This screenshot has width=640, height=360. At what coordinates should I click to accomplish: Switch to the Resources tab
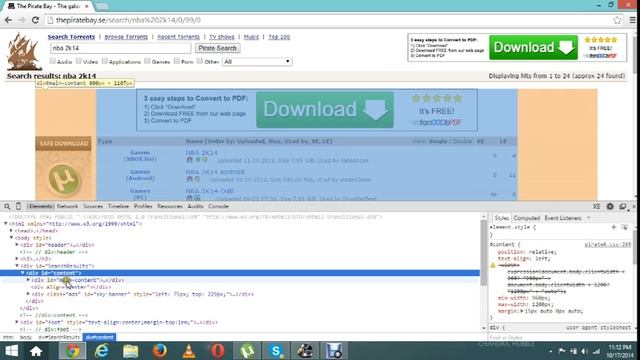(x=170, y=207)
